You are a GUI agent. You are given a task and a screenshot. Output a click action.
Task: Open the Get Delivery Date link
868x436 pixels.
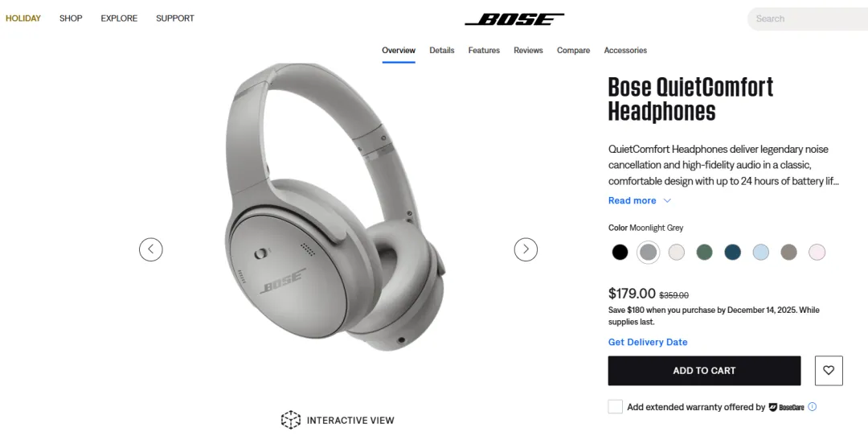click(648, 343)
